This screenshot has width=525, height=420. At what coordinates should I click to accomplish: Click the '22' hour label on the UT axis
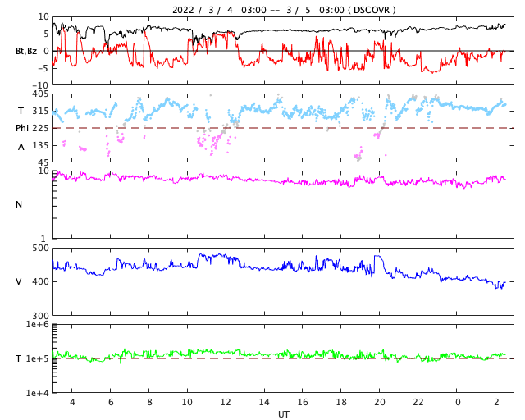(x=418, y=402)
